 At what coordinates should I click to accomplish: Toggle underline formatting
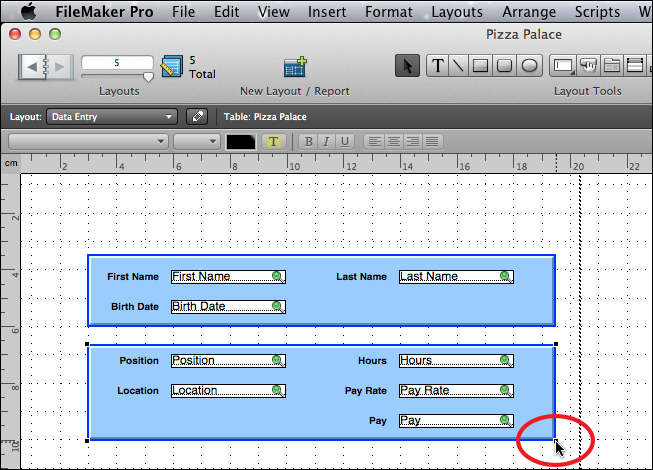(x=345, y=142)
